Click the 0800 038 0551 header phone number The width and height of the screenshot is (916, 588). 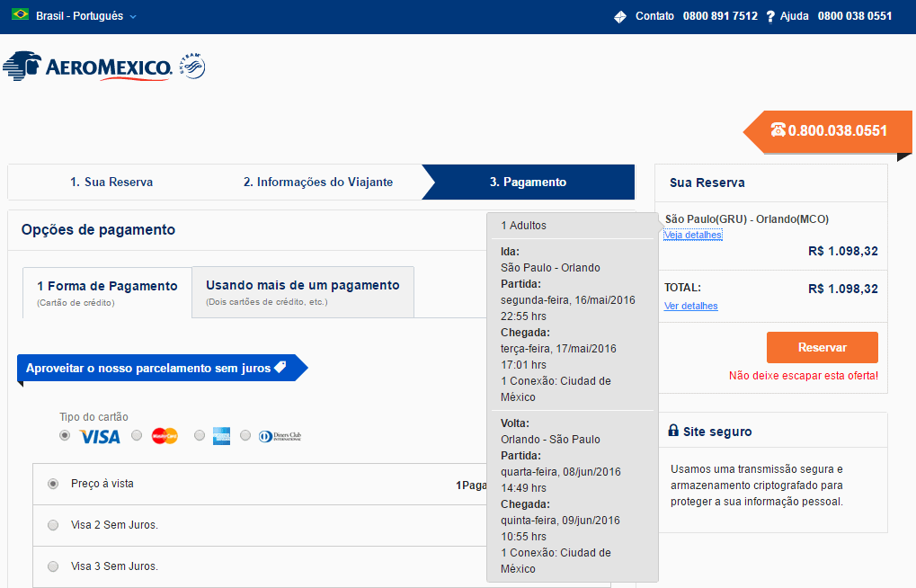coord(855,16)
